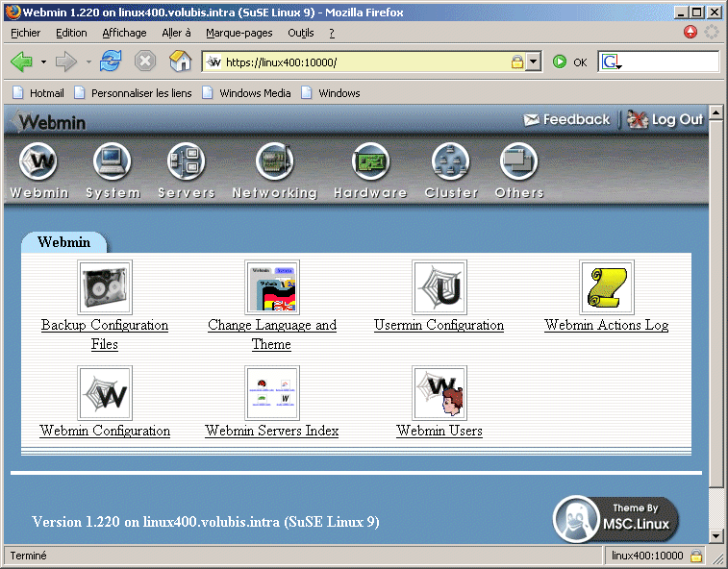
Task: Click the Webmin Servers Index icon
Action: (x=272, y=393)
